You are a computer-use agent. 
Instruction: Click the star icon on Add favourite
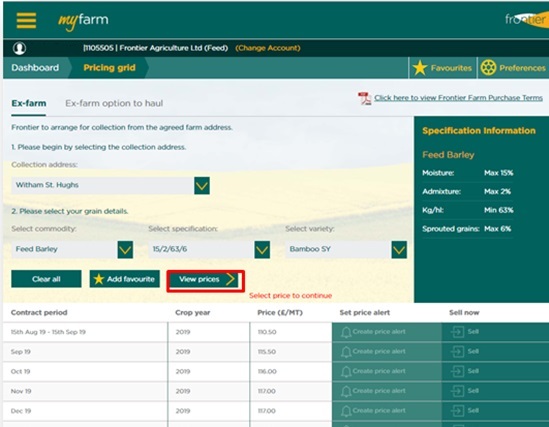click(x=99, y=279)
